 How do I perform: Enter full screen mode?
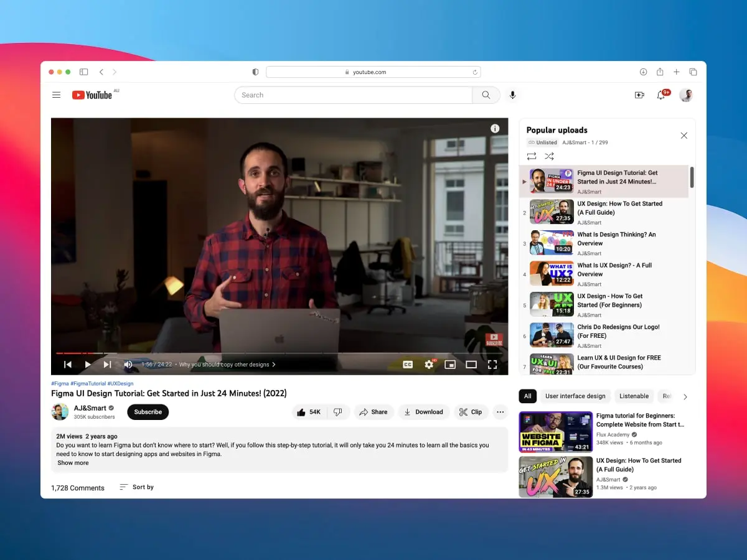(492, 365)
